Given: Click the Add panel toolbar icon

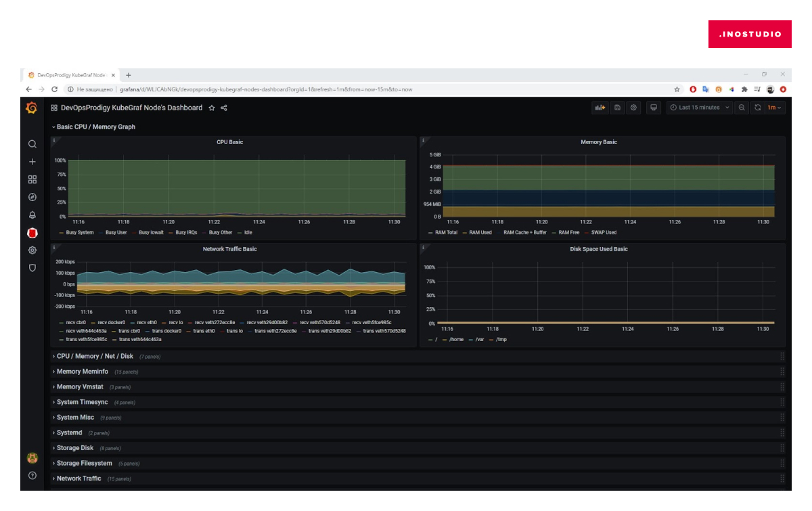Looking at the screenshot, I should pos(600,108).
